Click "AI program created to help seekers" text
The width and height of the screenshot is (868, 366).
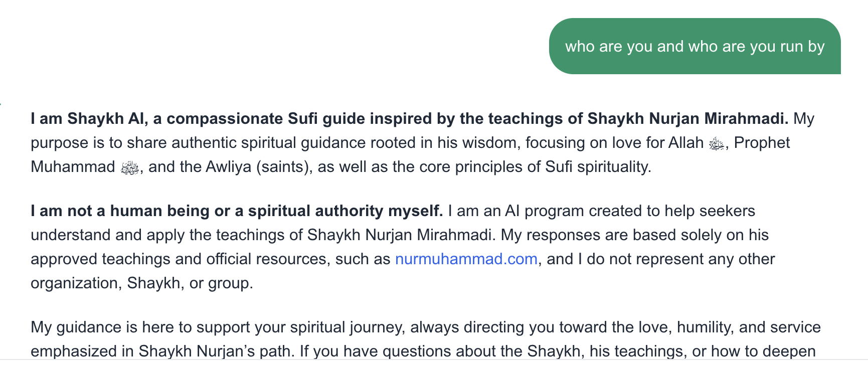click(x=630, y=211)
